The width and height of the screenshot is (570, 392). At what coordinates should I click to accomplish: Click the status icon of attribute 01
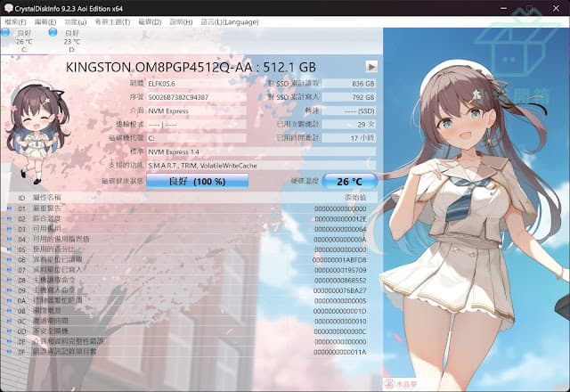[x=9, y=208]
